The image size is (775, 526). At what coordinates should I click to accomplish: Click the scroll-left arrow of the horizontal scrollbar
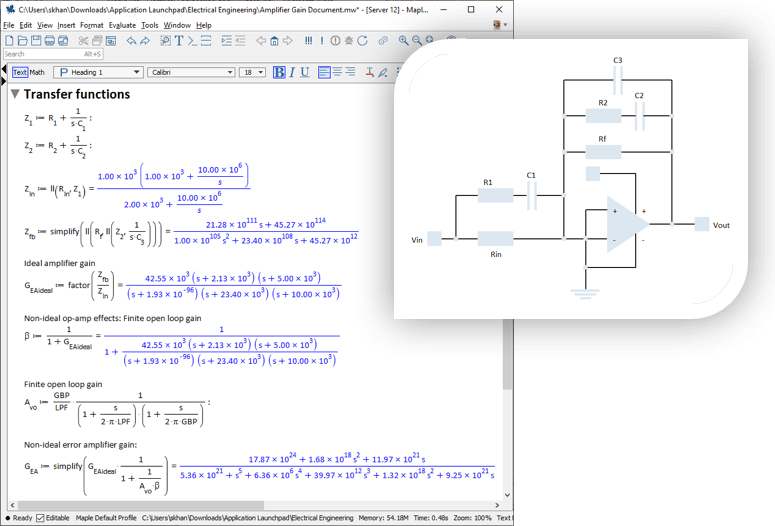pyautogui.click(x=12, y=505)
